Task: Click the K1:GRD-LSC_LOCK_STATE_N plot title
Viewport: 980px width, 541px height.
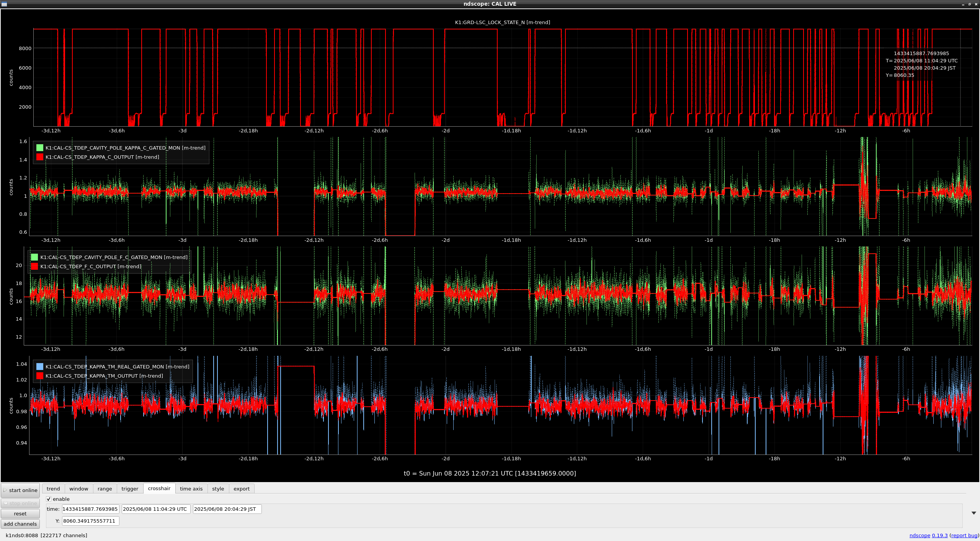Action: [x=502, y=22]
